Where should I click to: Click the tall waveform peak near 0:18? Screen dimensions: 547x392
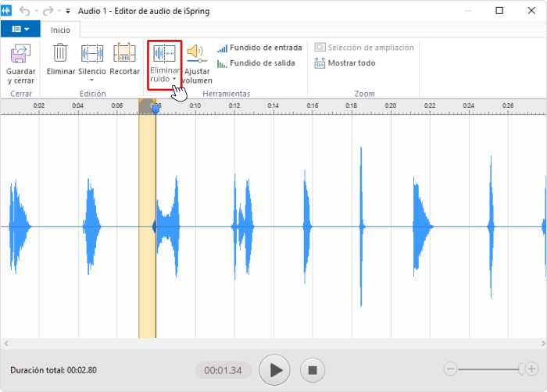coord(361,226)
